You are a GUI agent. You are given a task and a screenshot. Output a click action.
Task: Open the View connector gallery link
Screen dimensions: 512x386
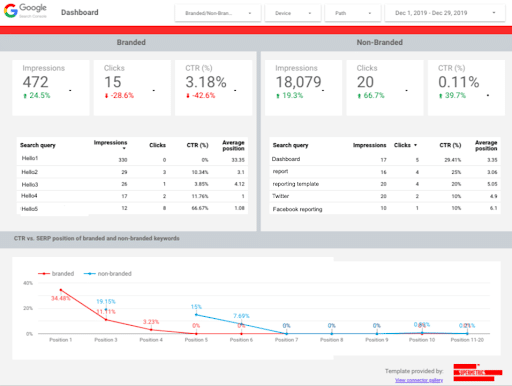[x=419, y=380]
